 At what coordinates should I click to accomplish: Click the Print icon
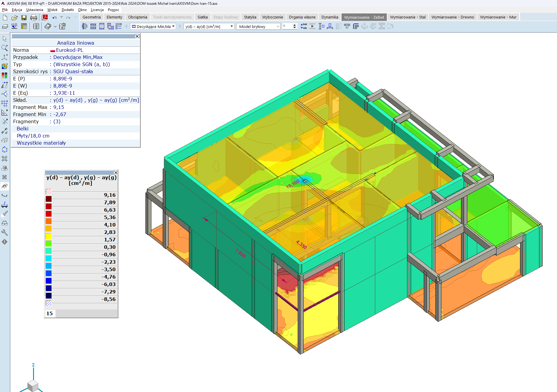tap(34, 17)
